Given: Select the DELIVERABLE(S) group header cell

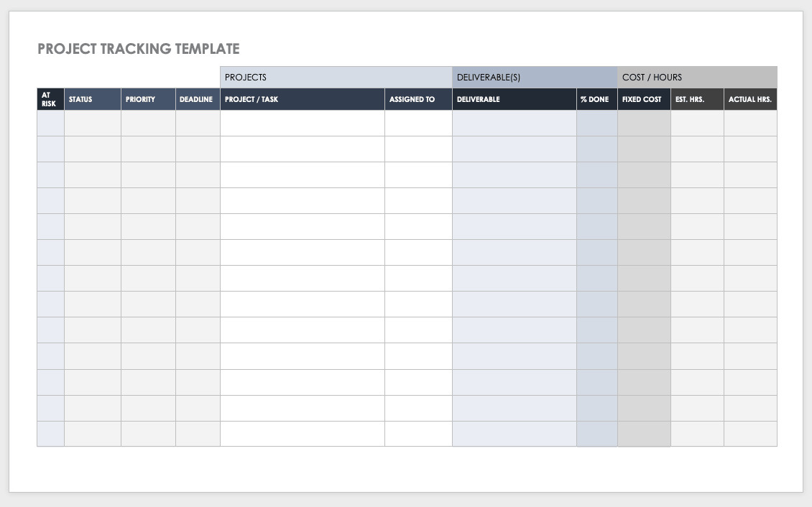Looking at the screenshot, I should click(534, 77).
